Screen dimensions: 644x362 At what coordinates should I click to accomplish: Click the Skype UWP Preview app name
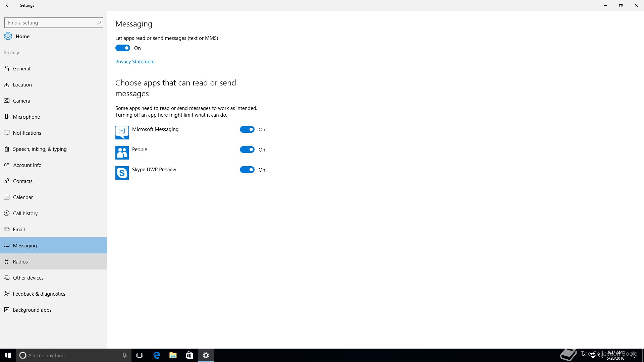pos(154,170)
